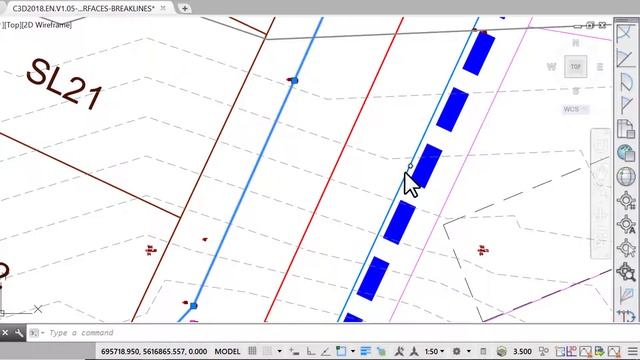This screenshot has height=360, width=640.
Task: Select the Station Offset transparent command icon
Action: click(625, 316)
